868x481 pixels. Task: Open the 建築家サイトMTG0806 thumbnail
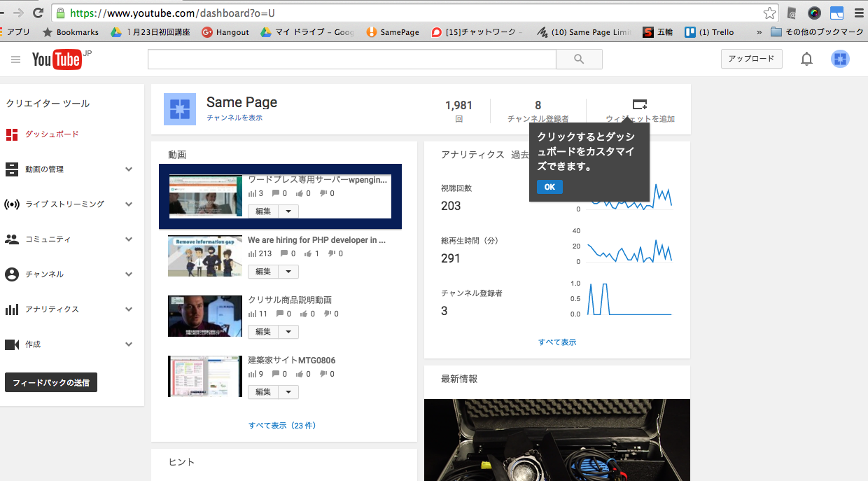click(x=205, y=377)
